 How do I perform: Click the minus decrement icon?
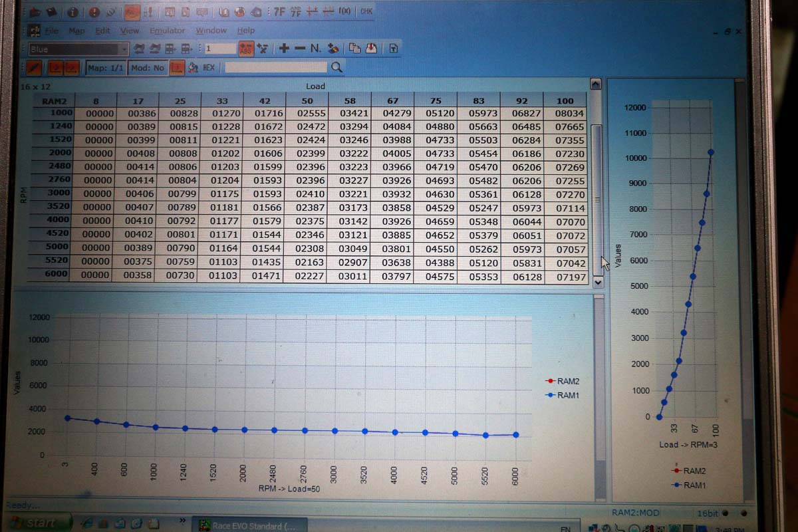point(299,49)
